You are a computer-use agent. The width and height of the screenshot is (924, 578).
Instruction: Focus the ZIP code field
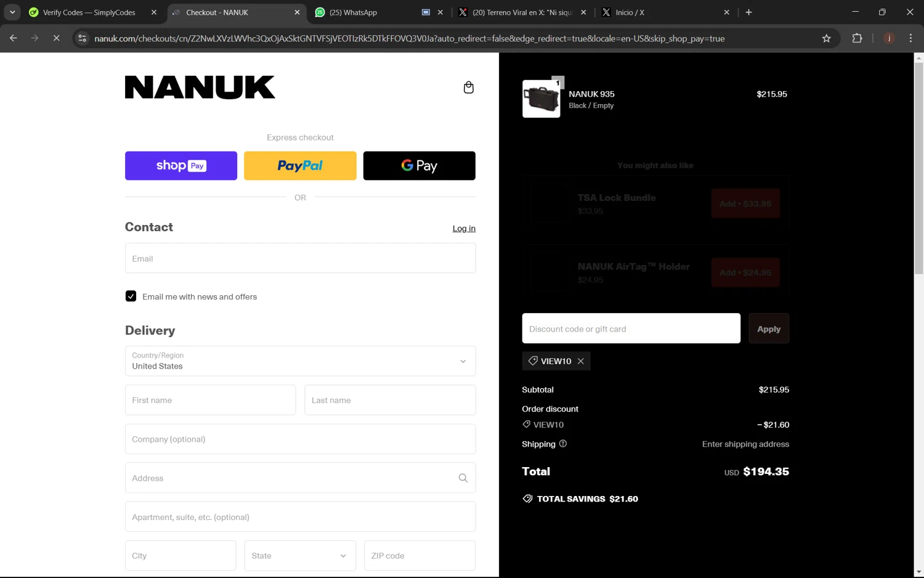point(419,556)
